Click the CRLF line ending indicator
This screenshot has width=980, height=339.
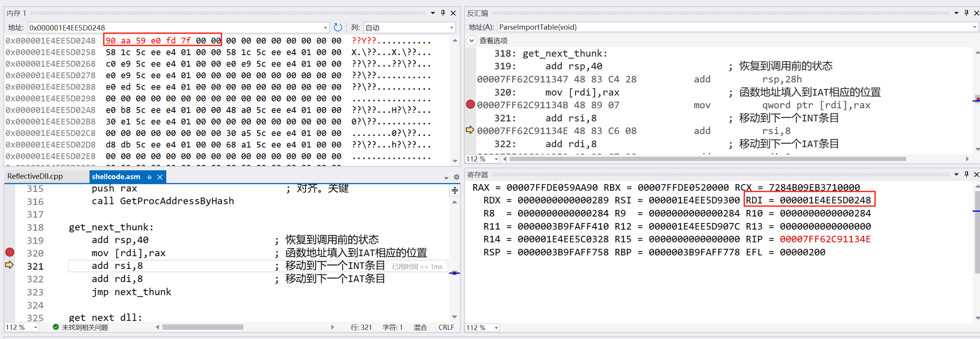pyautogui.click(x=446, y=328)
